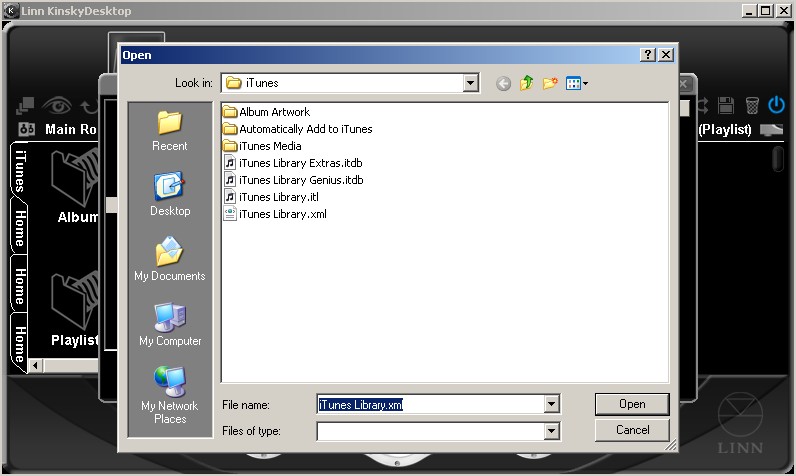Click the Kinsky playlist vertical scrollbar
Screen dimensions: 796x476
pyautogui.click(x=778, y=159)
